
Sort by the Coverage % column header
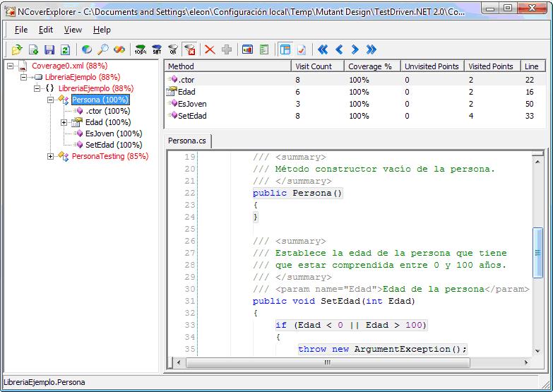pos(372,66)
